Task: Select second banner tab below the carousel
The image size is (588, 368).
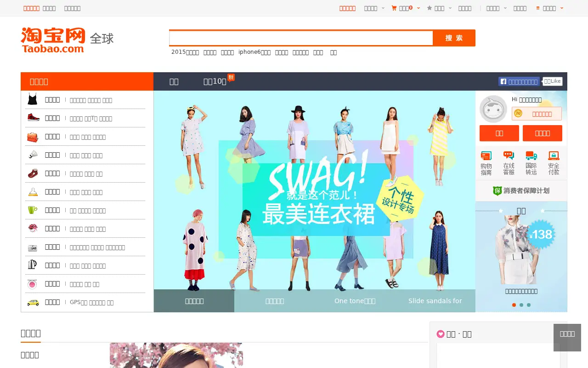Action: pyautogui.click(x=274, y=301)
